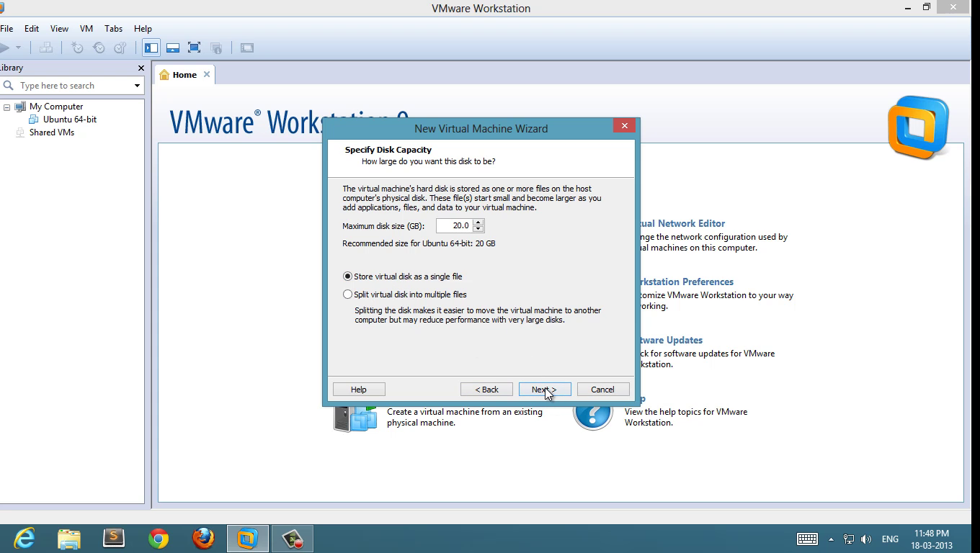Image resolution: width=980 pixels, height=553 pixels.
Task: Click the Next button in wizard
Action: coord(544,390)
